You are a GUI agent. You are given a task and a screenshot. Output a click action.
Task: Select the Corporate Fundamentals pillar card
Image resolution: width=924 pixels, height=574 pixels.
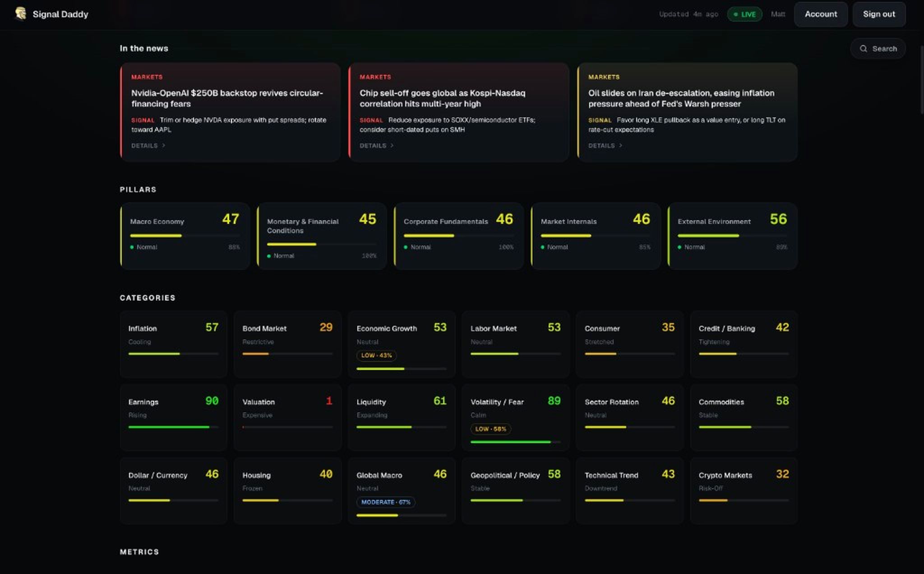pyautogui.click(x=459, y=236)
